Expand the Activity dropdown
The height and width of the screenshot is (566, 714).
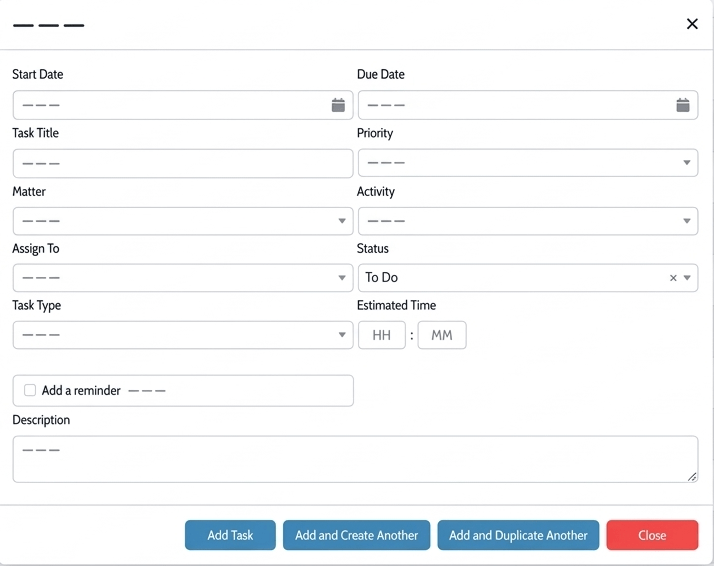click(x=687, y=221)
